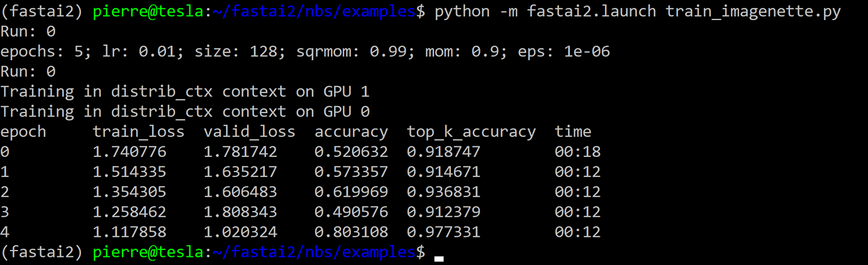The height and width of the screenshot is (265, 868).
Task: Select the valid_loss column header
Action: point(249,132)
